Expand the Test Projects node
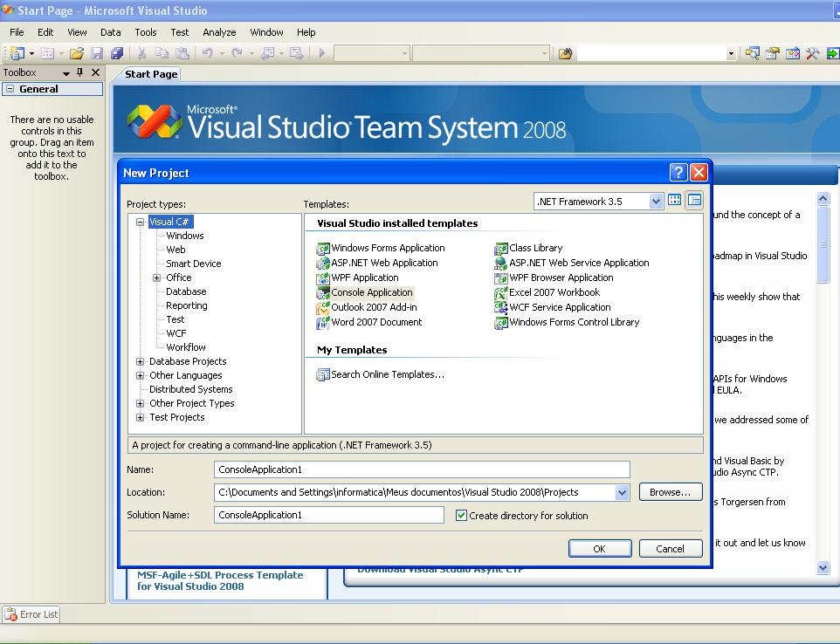Viewport: 840px width, 644px height. click(141, 417)
